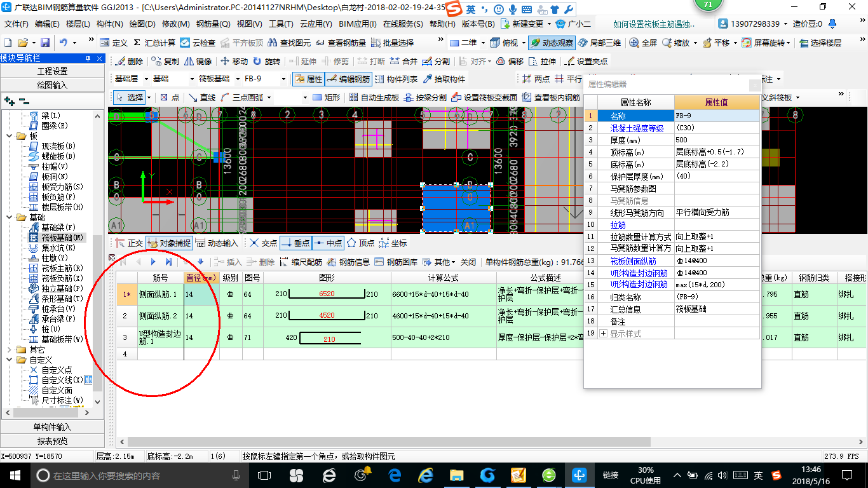Open the 构件(N) menu
This screenshot has width=868, height=488.
pyautogui.click(x=110, y=24)
